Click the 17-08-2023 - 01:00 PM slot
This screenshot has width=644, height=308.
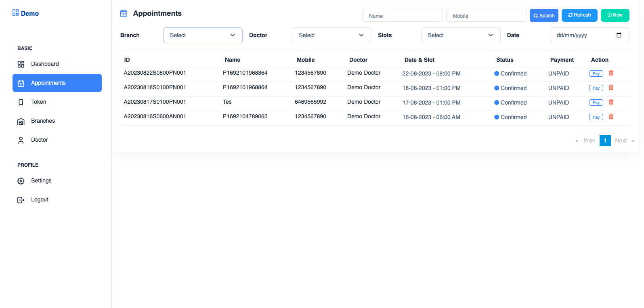431,103
